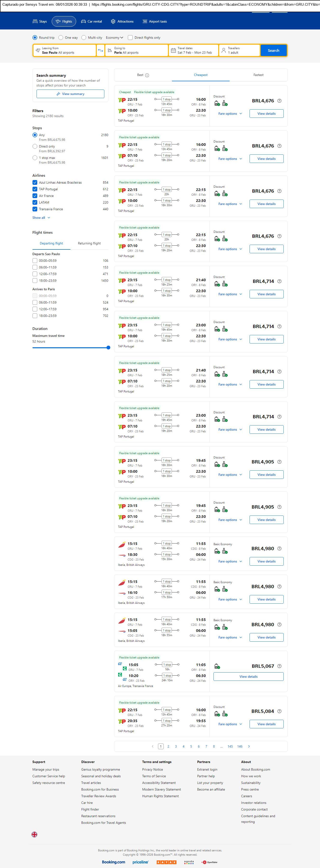Click the Airport taxis icon in header
This screenshot has height=868, width=320.
[x=145, y=22]
